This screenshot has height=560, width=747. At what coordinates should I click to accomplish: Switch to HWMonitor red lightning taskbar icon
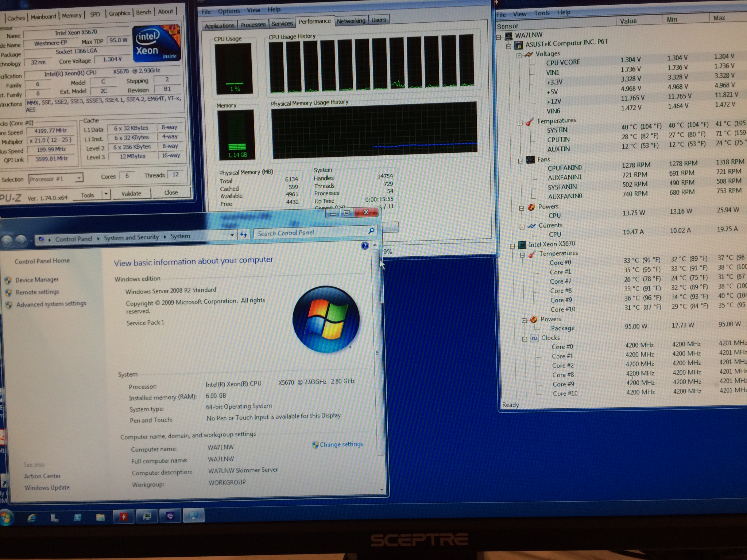(x=124, y=517)
